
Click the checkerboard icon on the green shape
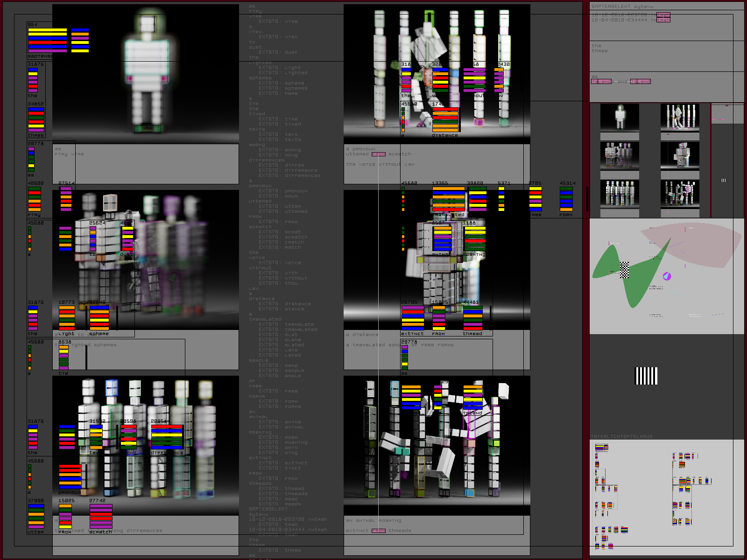tap(624, 270)
